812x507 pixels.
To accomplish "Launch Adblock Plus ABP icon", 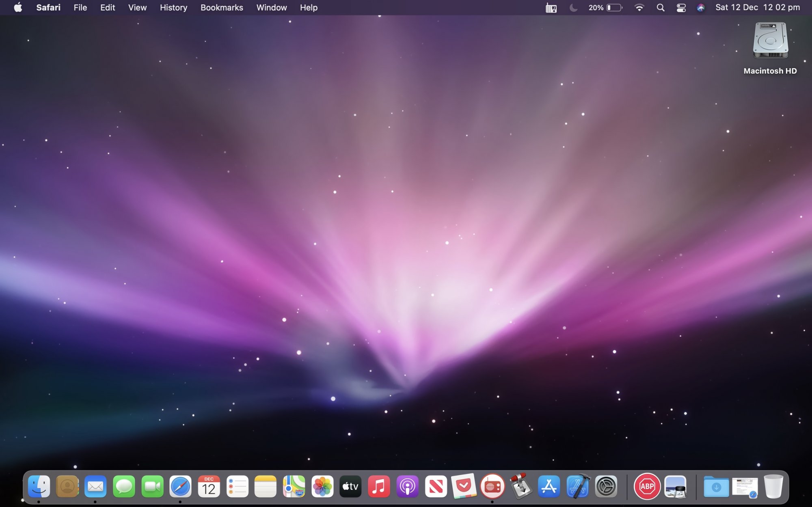I will (647, 486).
